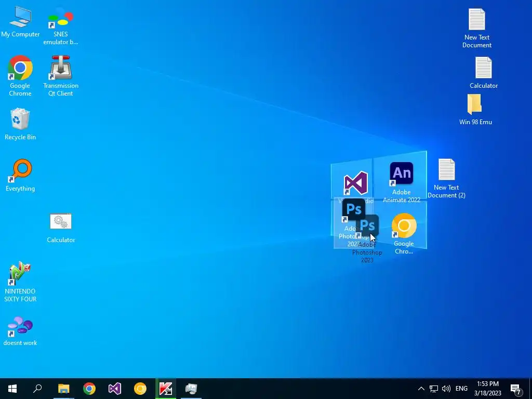This screenshot has height=399, width=532.
Task: Select the Everything search shortcut
Action: click(x=20, y=176)
